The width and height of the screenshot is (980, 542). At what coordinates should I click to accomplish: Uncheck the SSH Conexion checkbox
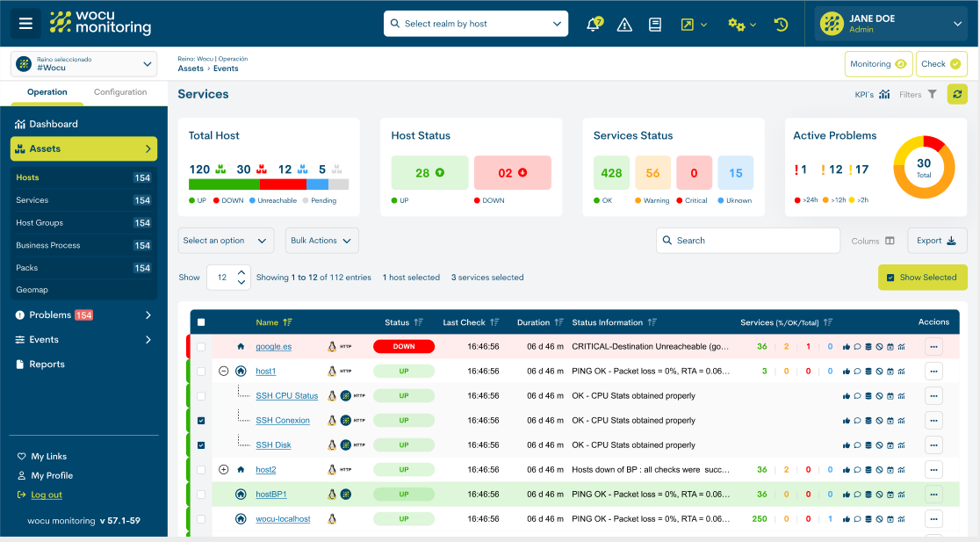pos(201,421)
